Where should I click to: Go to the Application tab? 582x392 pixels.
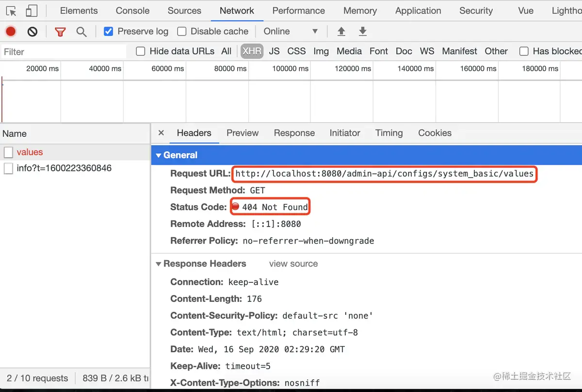(x=418, y=11)
